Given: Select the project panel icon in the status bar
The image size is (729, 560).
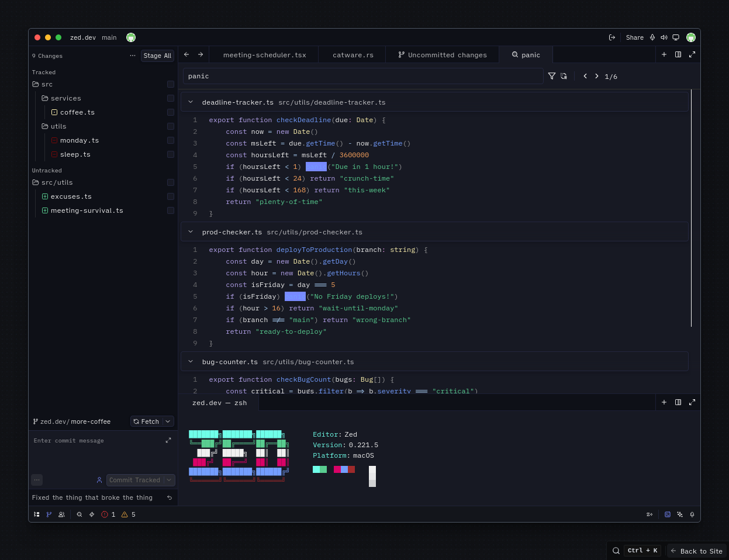Looking at the screenshot, I should 36,514.
